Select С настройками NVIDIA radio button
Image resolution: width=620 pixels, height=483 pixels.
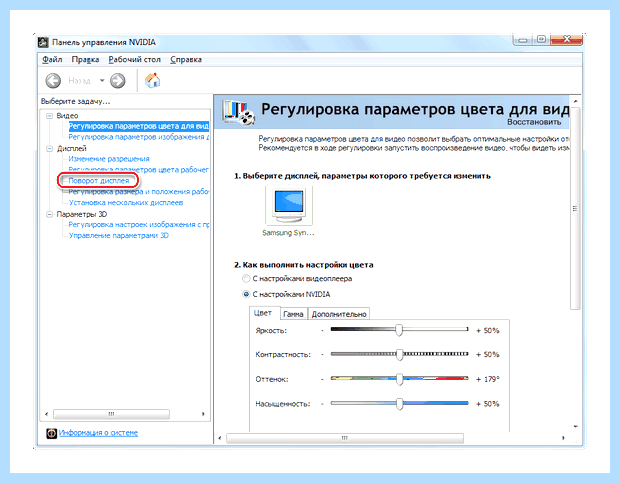click(246, 294)
